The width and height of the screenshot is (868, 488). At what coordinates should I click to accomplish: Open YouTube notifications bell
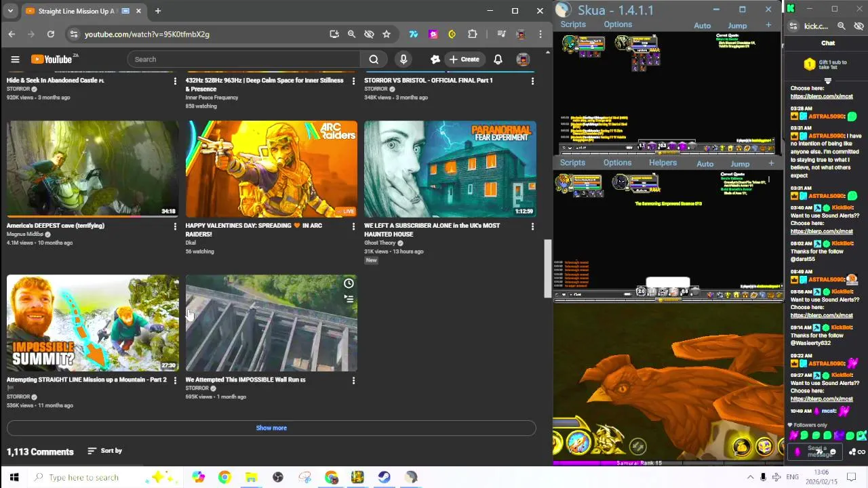498,59
